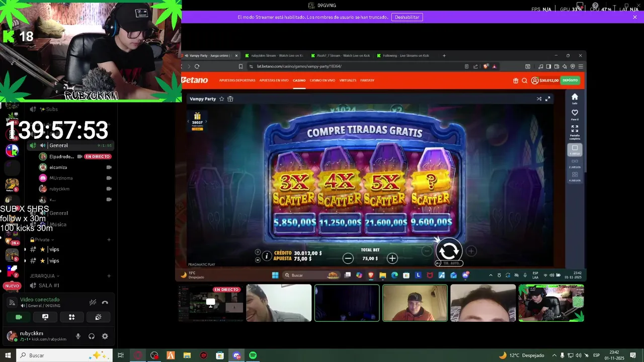Click the Salir home icon in side panel

click(x=575, y=99)
